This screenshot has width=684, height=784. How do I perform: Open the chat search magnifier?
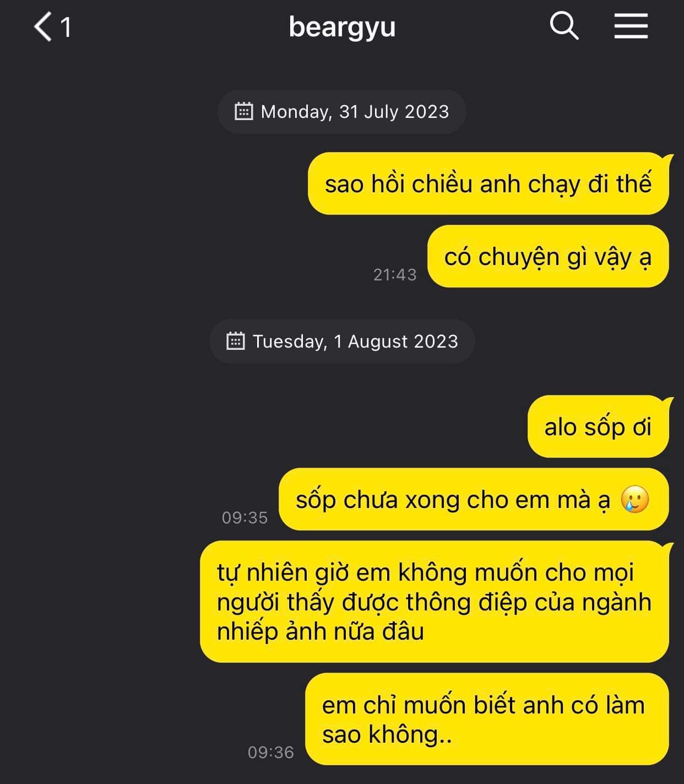tap(564, 26)
